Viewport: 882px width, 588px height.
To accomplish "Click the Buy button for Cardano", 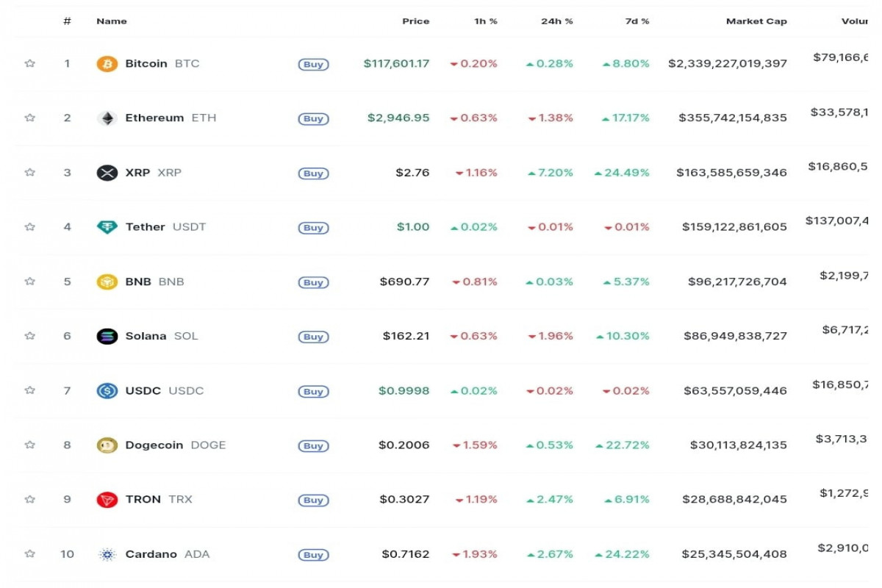I will coord(313,555).
